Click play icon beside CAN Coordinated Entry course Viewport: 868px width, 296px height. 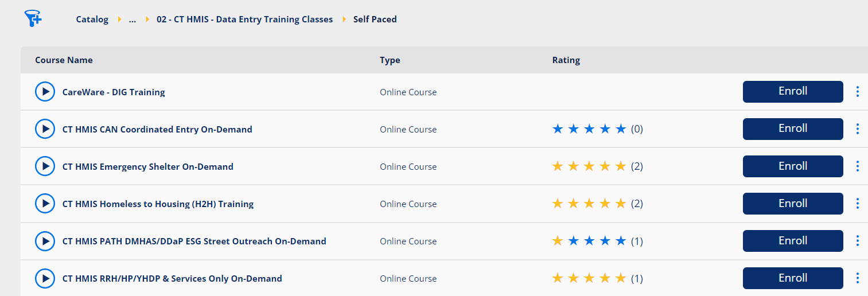(45, 129)
